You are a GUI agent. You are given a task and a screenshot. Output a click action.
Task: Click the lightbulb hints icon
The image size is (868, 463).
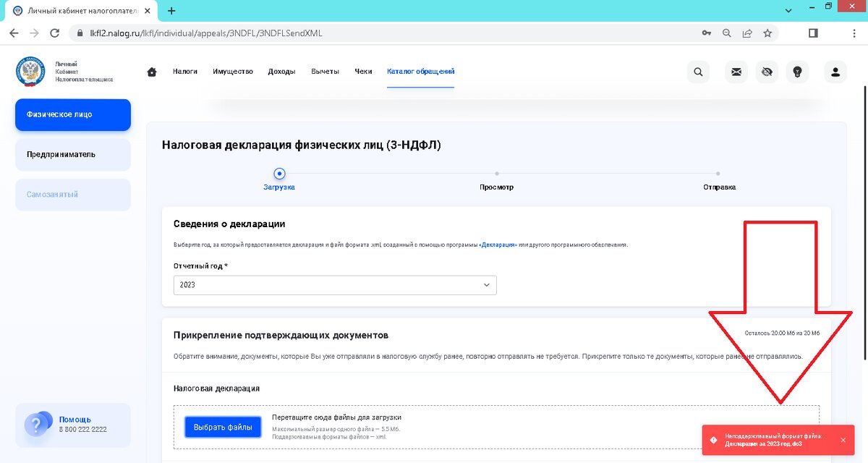798,72
